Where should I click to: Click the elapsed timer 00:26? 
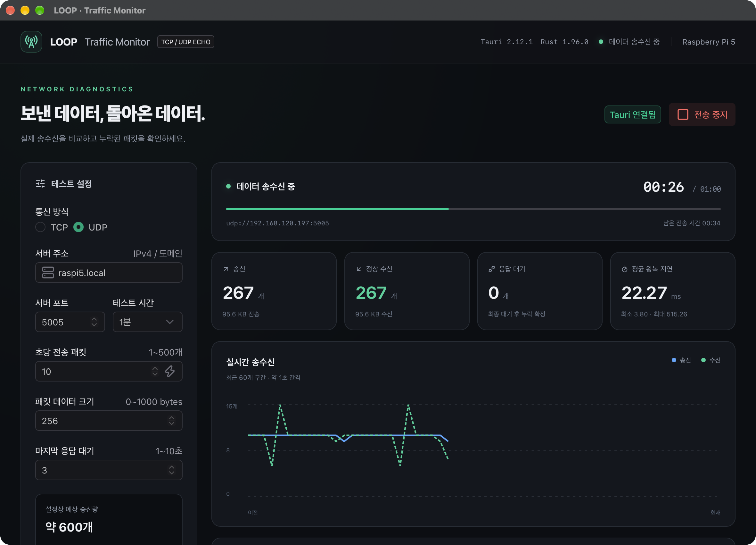pyautogui.click(x=663, y=187)
